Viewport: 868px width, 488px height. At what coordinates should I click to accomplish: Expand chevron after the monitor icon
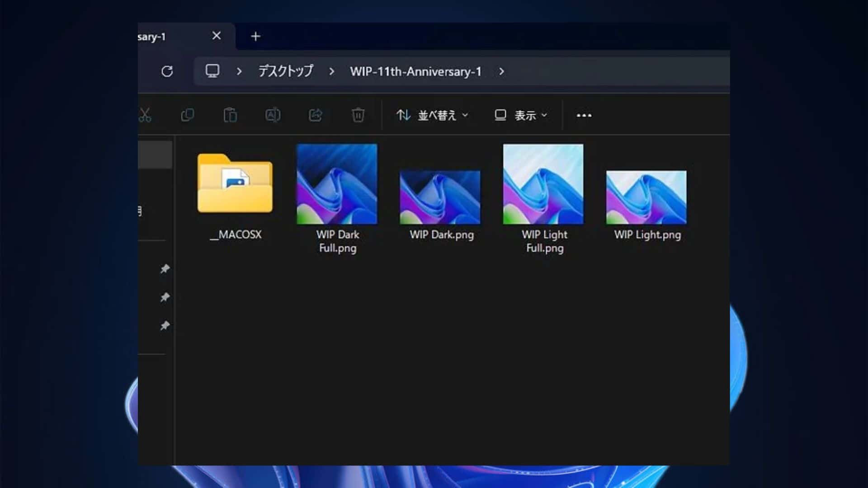tap(239, 71)
